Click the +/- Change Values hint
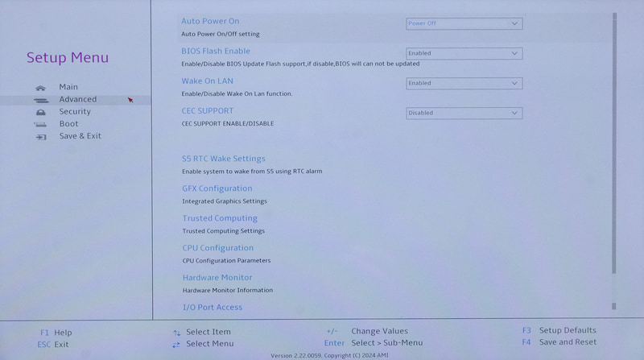This screenshot has width=644, height=360. tap(367, 331)
